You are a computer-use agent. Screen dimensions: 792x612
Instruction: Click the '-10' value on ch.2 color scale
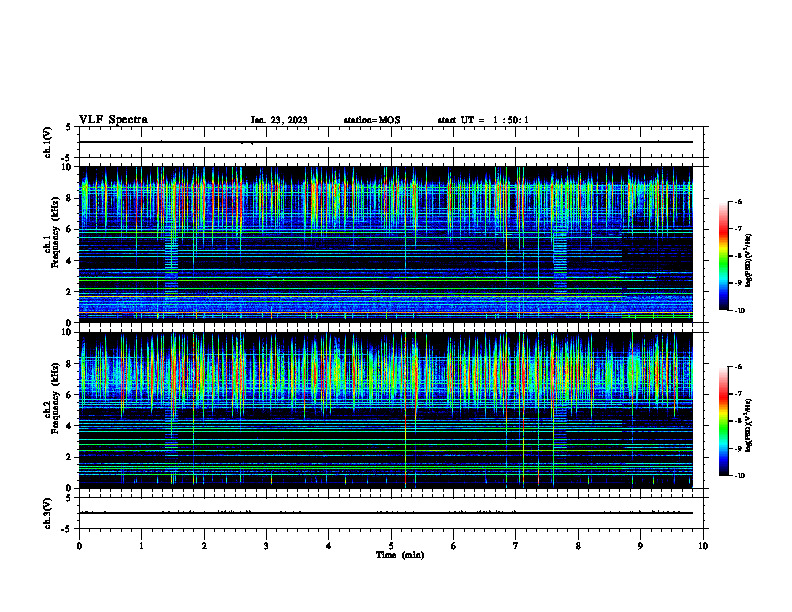739,476
